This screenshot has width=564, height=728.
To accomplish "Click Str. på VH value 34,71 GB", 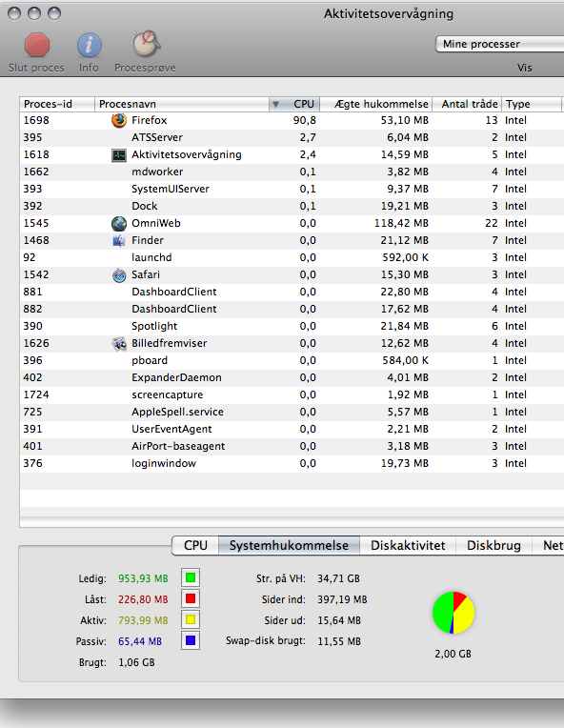I will pyautogui.click(x=338, y=578).
